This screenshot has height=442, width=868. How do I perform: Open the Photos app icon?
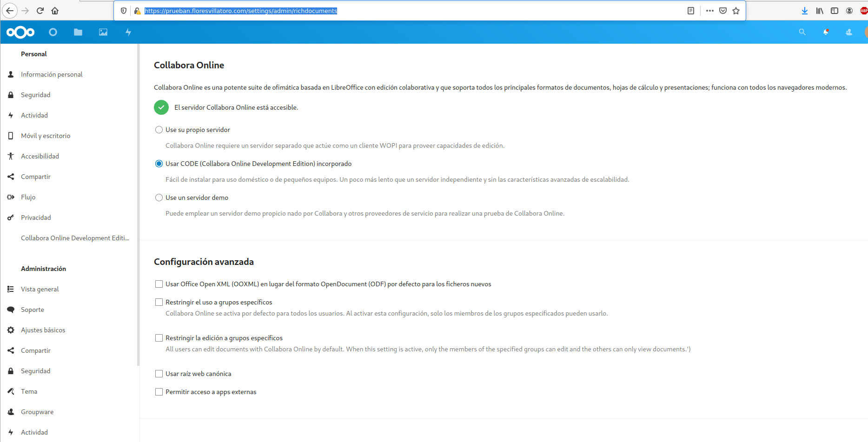pos(103,32)
